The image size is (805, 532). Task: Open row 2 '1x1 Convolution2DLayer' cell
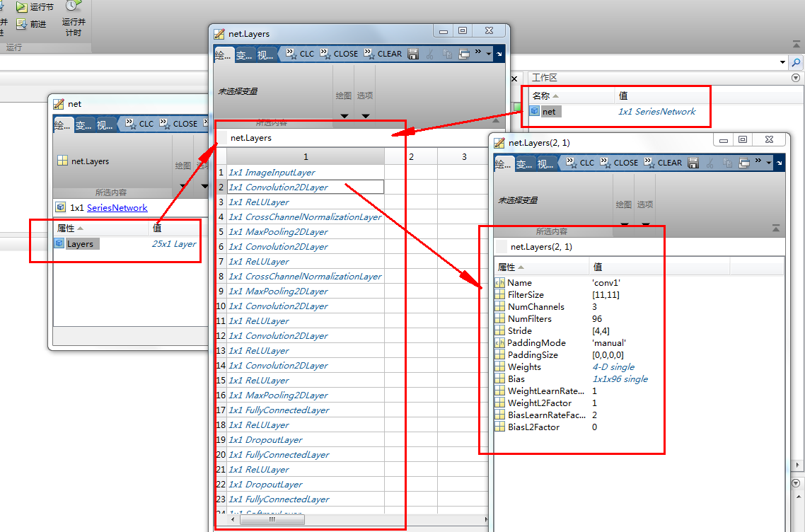(306, 187)
